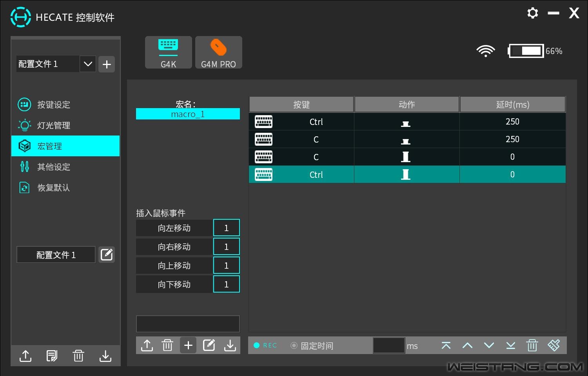Click release action icon in highlighted Ctrl row
588x376 pixels.
click(406, 174)
